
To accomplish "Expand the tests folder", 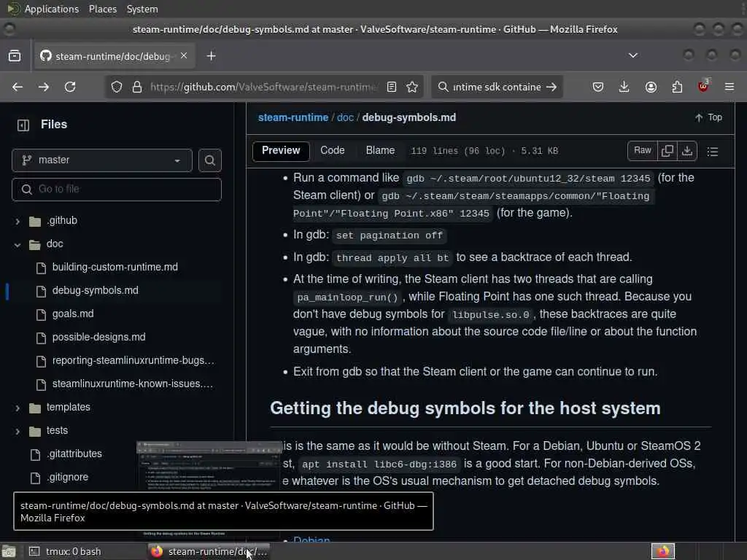I will [18, 431].
